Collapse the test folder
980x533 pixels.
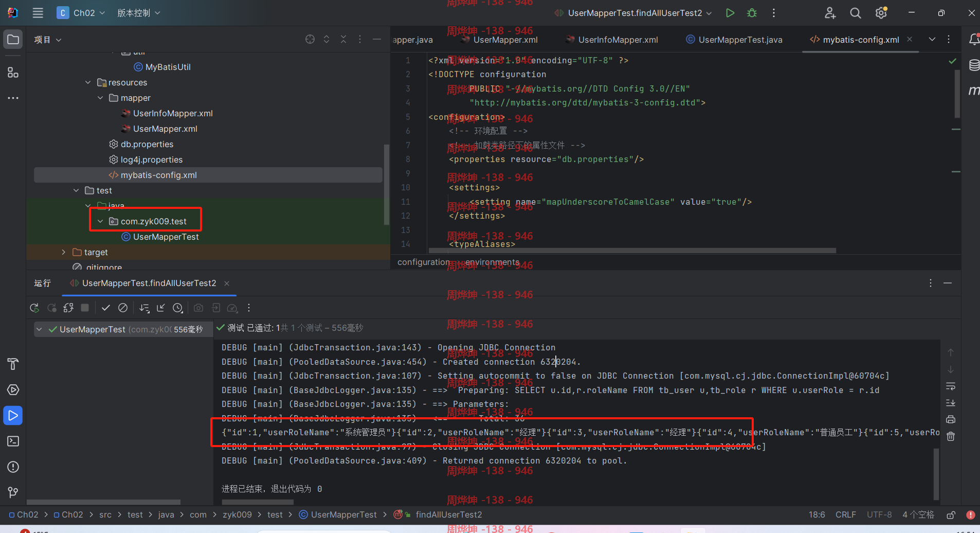76,190
